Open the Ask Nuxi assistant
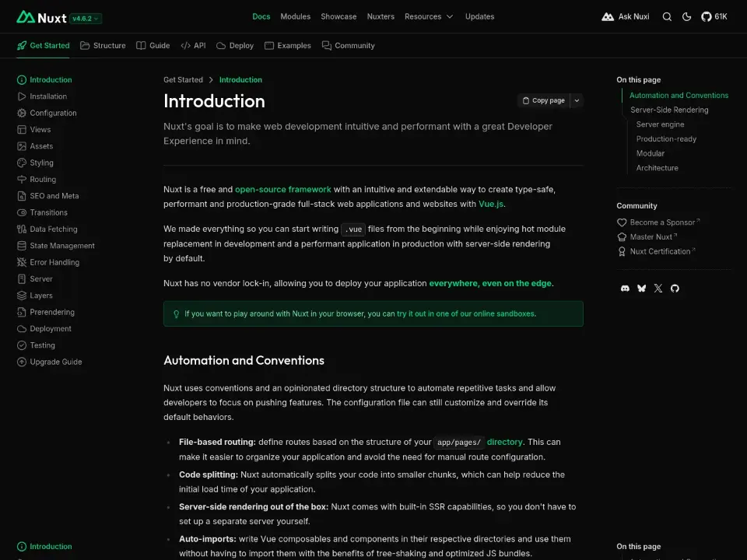 pos(626,16)
